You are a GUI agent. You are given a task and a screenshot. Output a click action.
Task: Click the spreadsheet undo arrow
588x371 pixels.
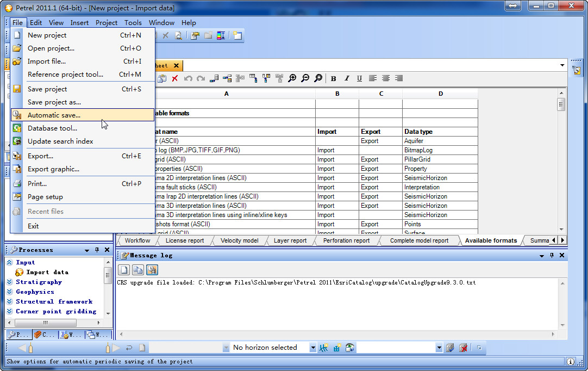188,78
